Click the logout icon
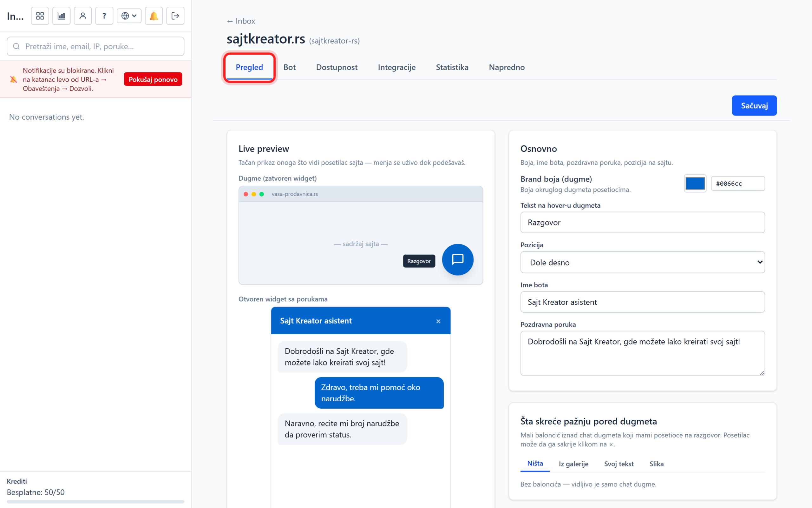 pos(175,16)
